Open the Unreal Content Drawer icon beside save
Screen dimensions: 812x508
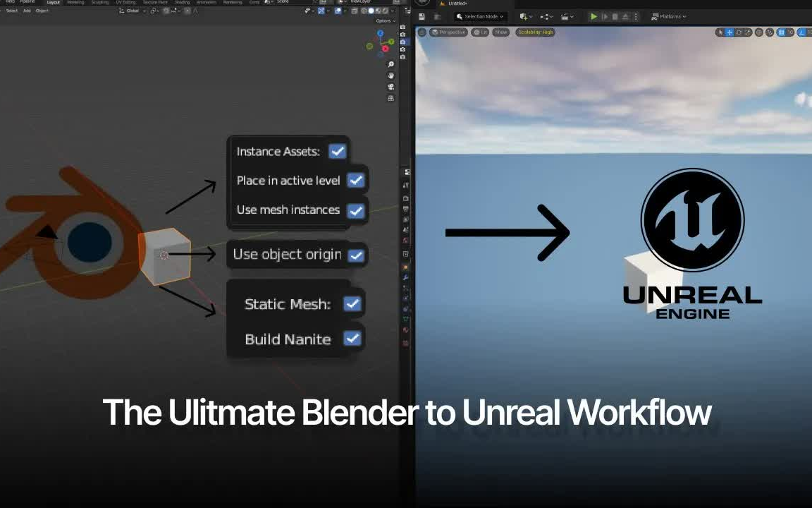(x=438, y=17)
